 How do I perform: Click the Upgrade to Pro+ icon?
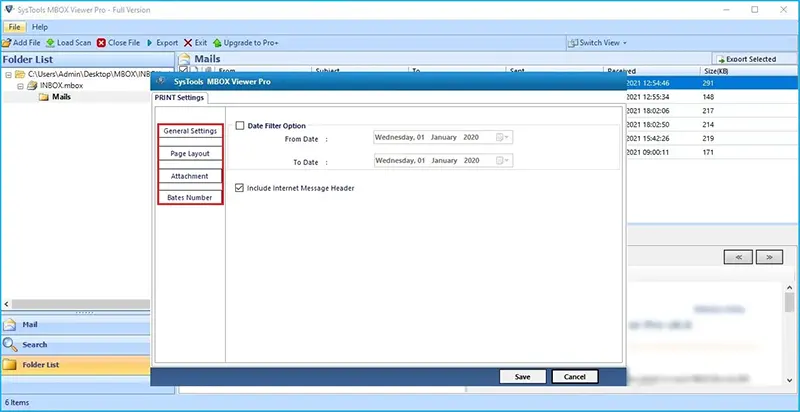coord(217,43)
